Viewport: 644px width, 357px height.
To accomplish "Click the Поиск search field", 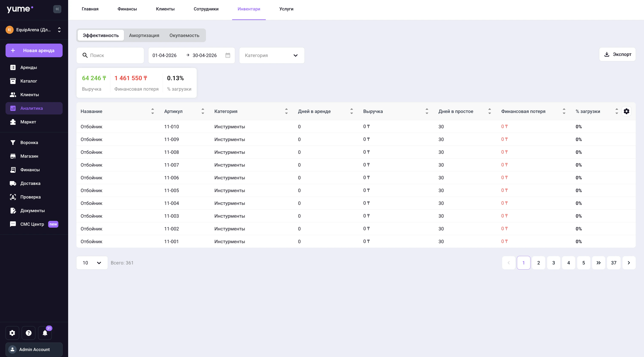I will [110, 56].
